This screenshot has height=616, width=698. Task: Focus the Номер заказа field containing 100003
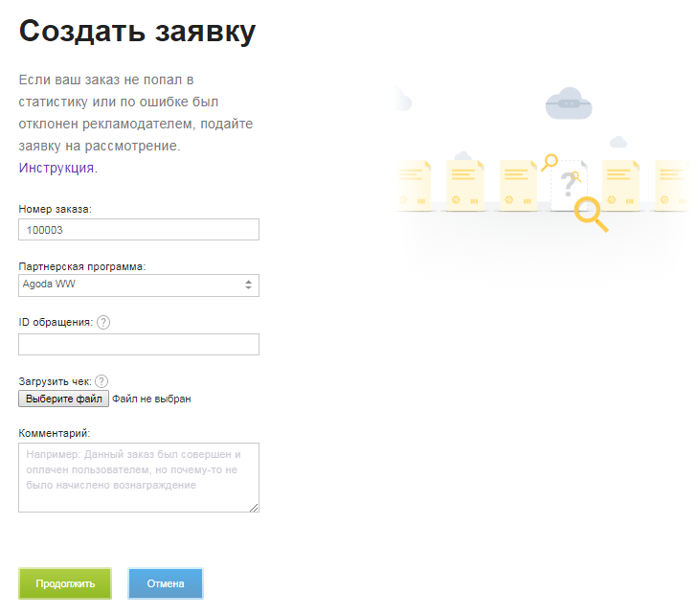point(138,230)
